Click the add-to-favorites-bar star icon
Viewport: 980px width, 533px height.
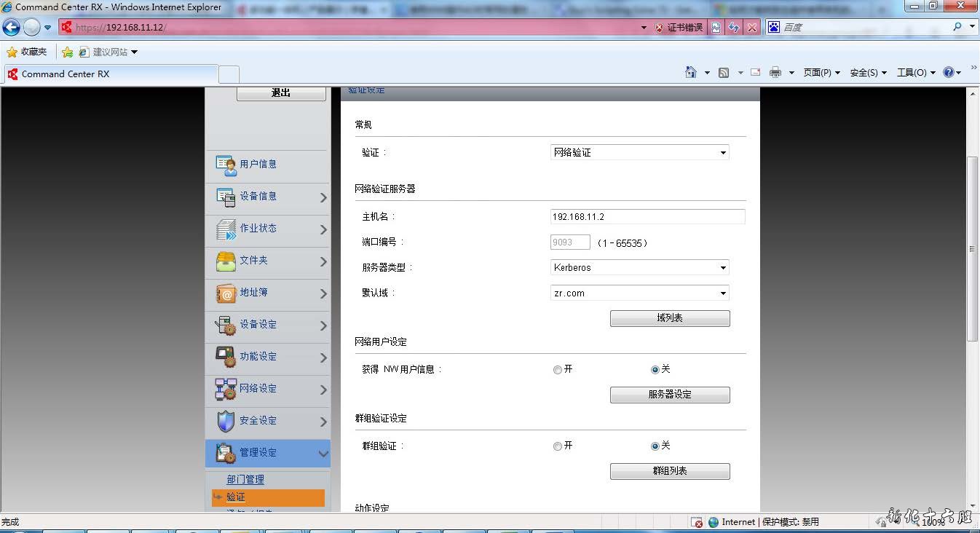tap(68, 52)
